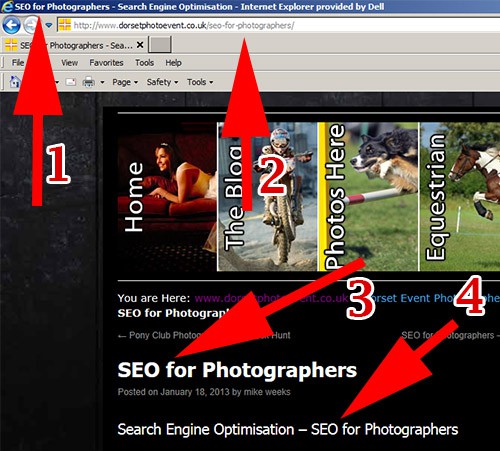Open the Safety dropdown menu

(162, 82)
